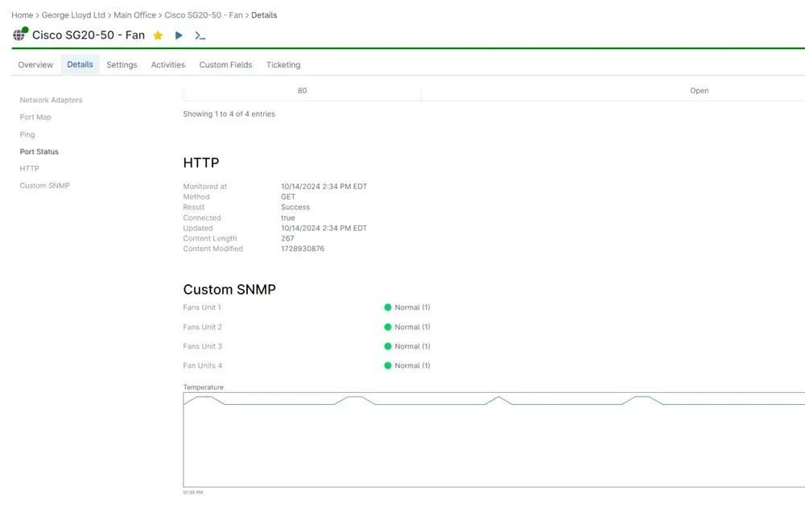Image resolution: width=805 pixels, height=532 pixels.
Task: Open the Settings tab
Action: click(122, 64)
